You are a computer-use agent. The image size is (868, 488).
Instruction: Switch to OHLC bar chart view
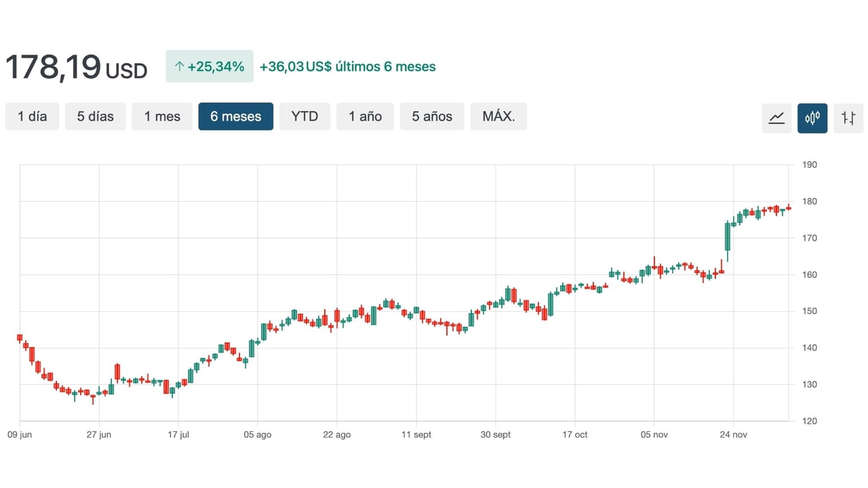pos(848,117)
